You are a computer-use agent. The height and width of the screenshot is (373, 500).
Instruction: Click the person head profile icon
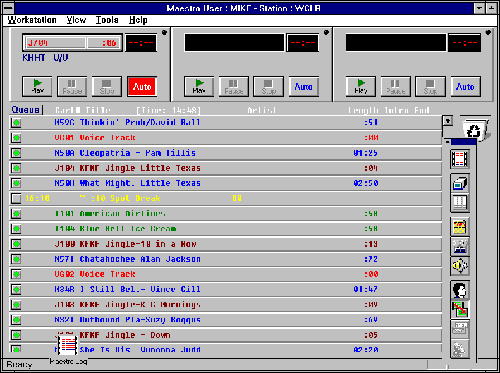[460, 290]
